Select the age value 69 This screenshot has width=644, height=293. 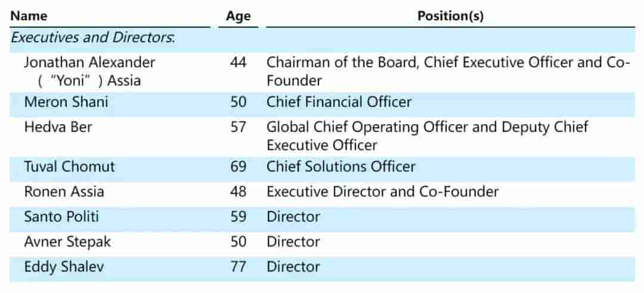pos(238,166)
